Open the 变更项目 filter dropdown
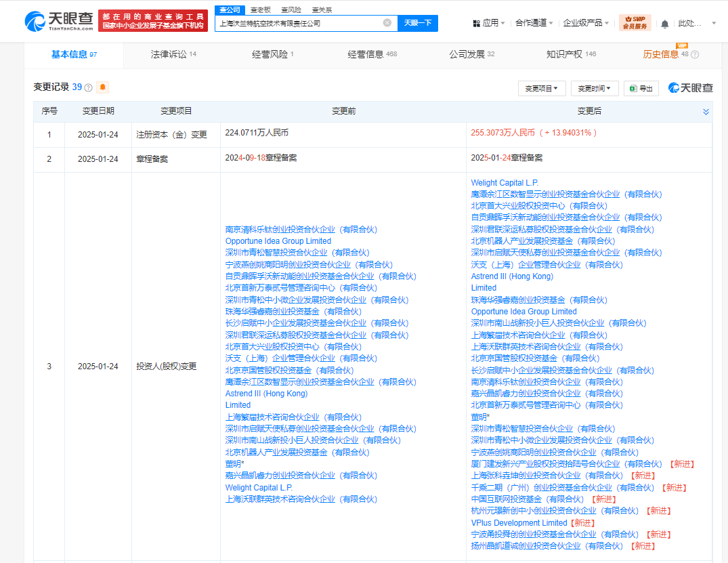 pyautogui.click(x=542, y=88)
